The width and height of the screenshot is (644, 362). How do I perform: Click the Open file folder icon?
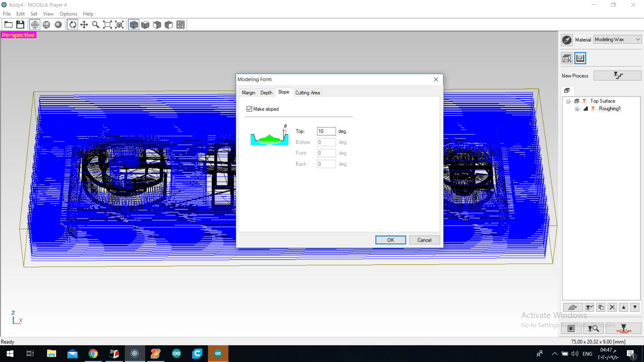[9, 24]
